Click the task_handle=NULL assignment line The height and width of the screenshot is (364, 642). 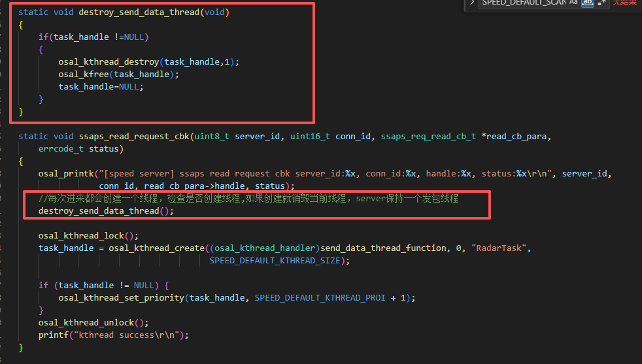tap(100, 86)
